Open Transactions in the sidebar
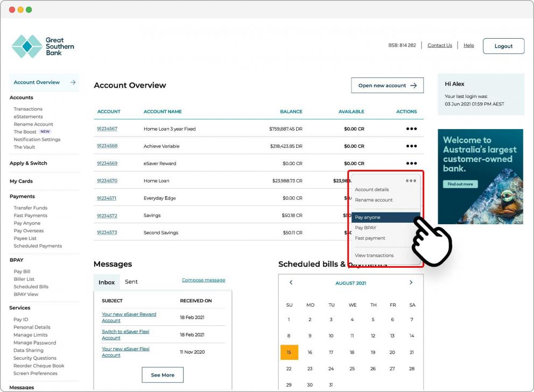This screenshot has width=534, height=392. (28, 109)
